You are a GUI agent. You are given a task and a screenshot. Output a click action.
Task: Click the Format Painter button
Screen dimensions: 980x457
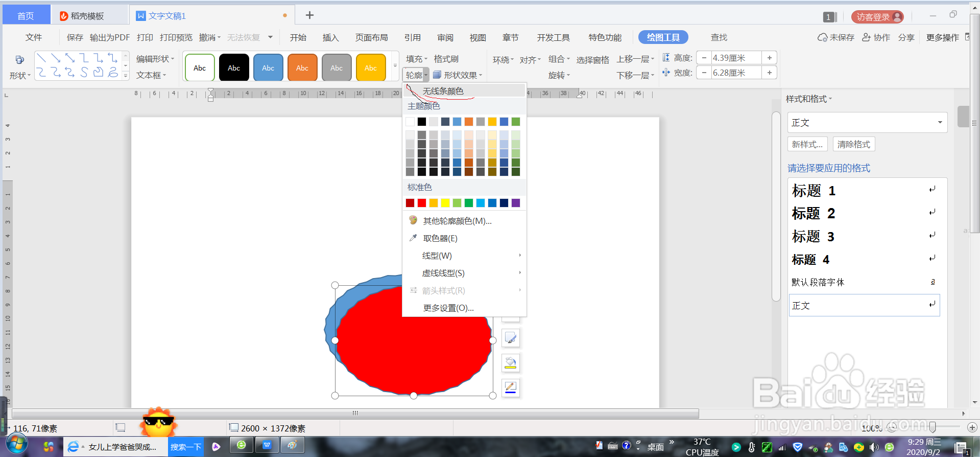tap(446, 59)
